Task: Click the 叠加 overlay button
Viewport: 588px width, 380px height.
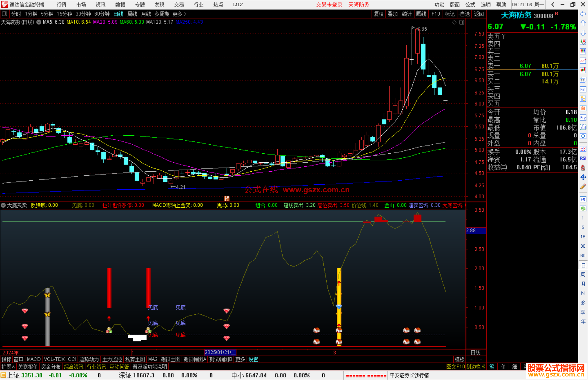Action: (393, 14)
